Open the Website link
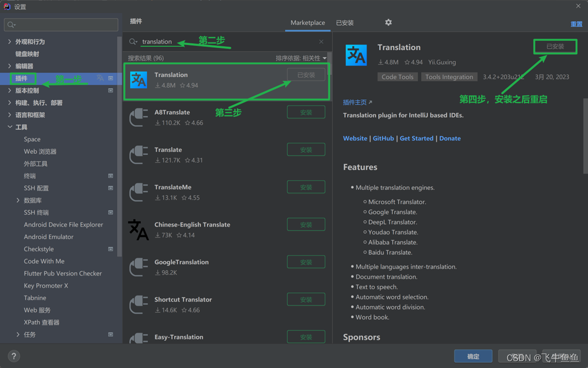The width and height of the screenshot is (588, 368). (355, 138)
